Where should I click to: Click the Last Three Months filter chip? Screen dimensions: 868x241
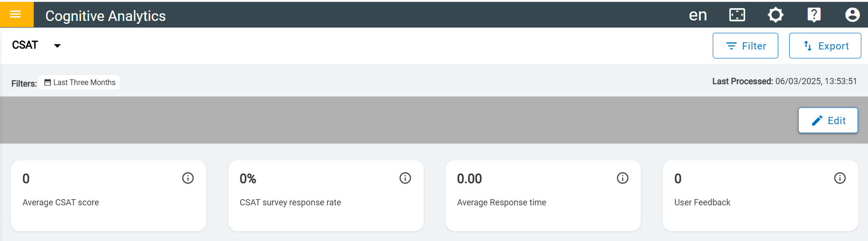pos(79,82)
